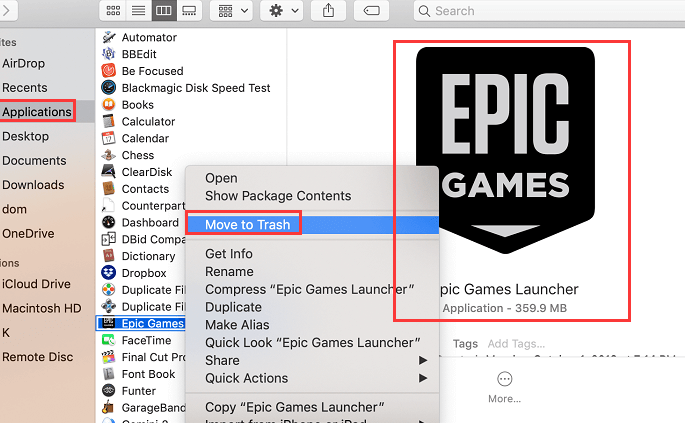Choose Make Alias
The height and width of the screenshot is (423, 685).
point(237,325)
